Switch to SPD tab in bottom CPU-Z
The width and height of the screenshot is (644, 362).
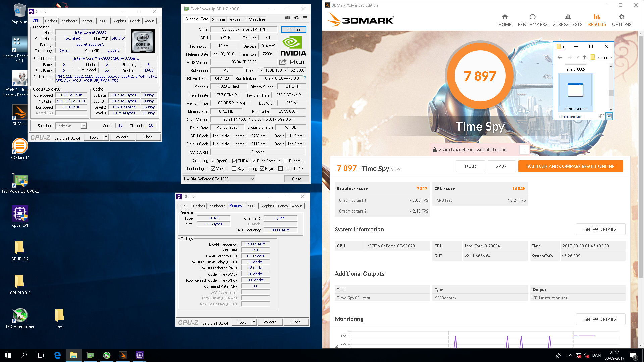[x=251, y=206]
